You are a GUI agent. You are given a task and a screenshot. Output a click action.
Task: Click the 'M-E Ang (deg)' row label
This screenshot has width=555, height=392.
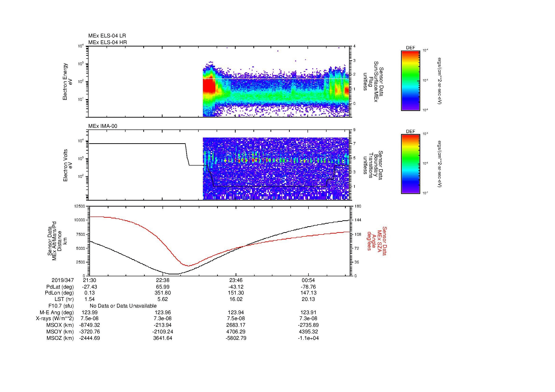click(x=56, y=313)
